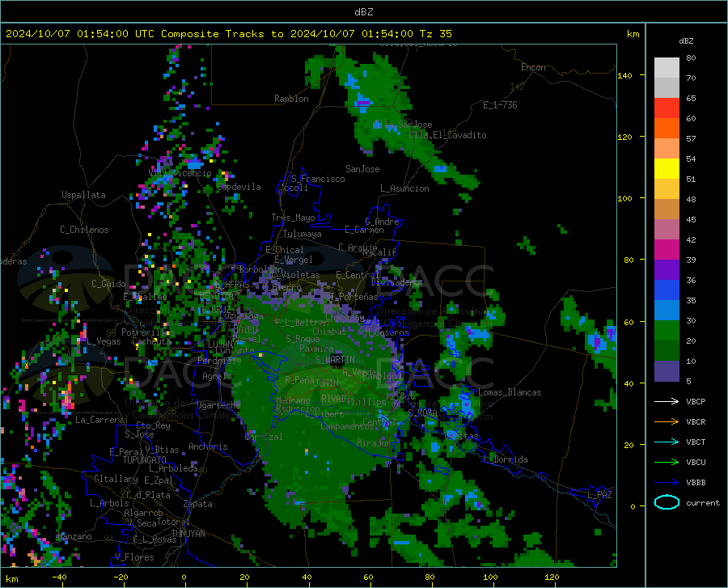The width and height of the screenshot is (728, 588).
Task: Click the 'km' unit label at top right
Action: 633,34
